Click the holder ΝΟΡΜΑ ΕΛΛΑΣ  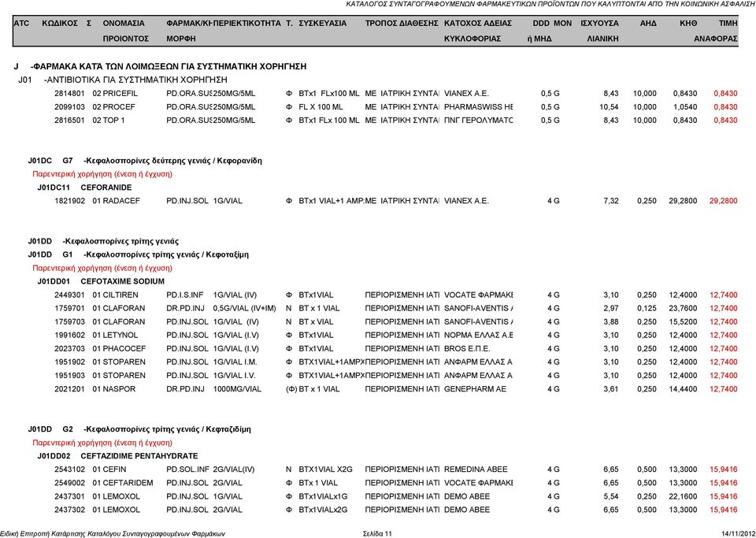(478, 336)
